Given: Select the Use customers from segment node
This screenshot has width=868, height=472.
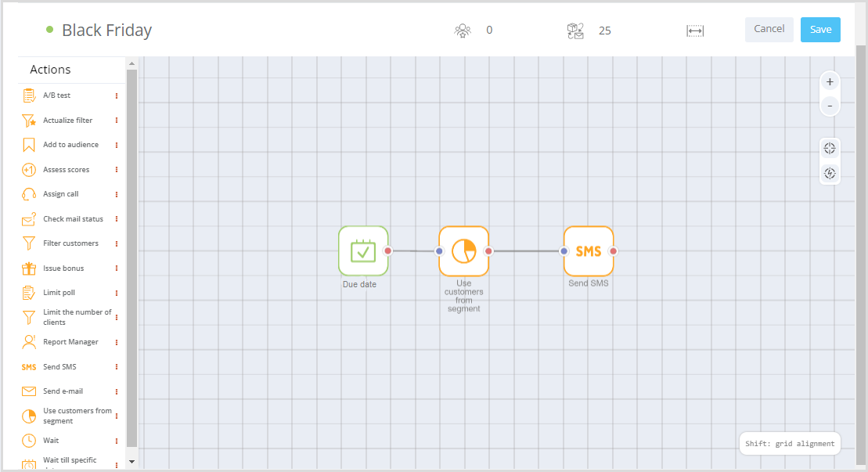Looking at the screenshot, I should (x=464, y=251).
